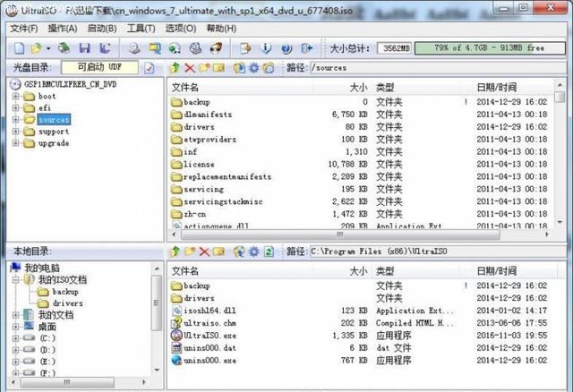Click the Burn CD/DVD image icon
This screenshot has width=573, height=392.
[216, 47]
